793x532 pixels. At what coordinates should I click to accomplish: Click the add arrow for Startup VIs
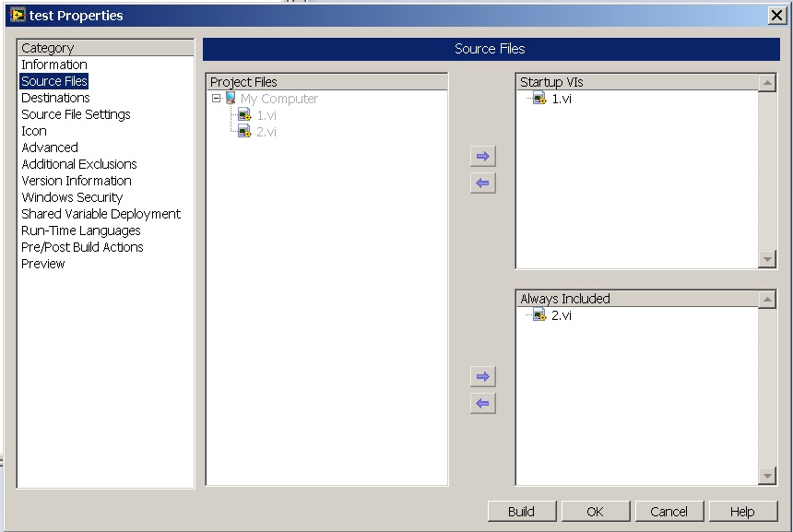pyautogui.click(x=482, y=156)
